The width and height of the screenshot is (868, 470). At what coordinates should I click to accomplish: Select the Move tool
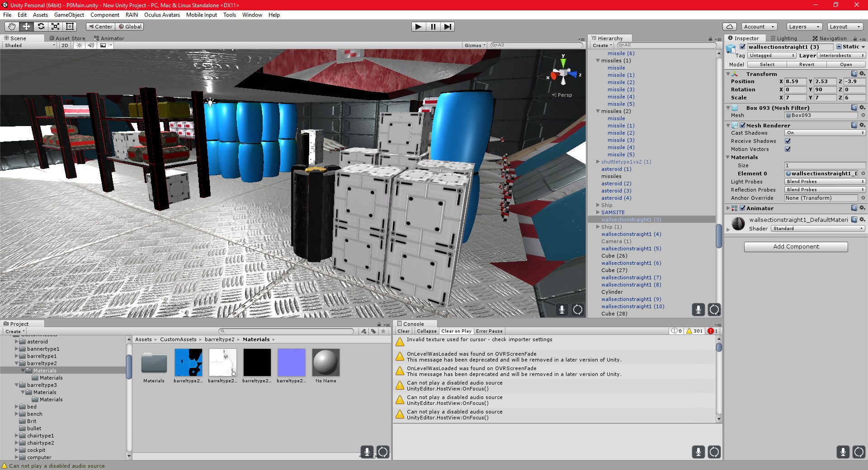pos(26,27)
